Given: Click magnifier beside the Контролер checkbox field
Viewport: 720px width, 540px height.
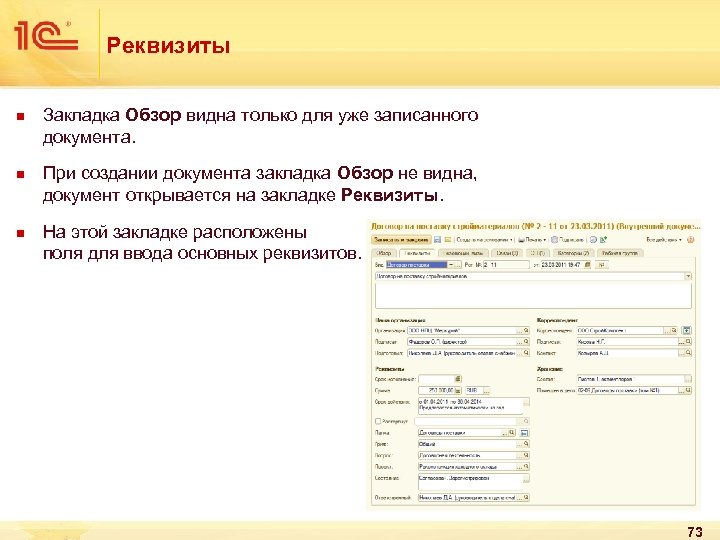Looking at the screenshot, I should [526, 421].
